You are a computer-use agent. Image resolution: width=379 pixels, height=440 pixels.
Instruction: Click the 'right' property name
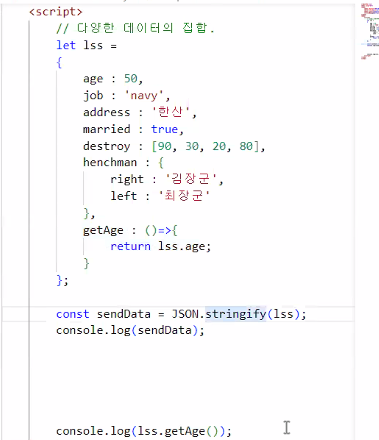pos(127,179)
